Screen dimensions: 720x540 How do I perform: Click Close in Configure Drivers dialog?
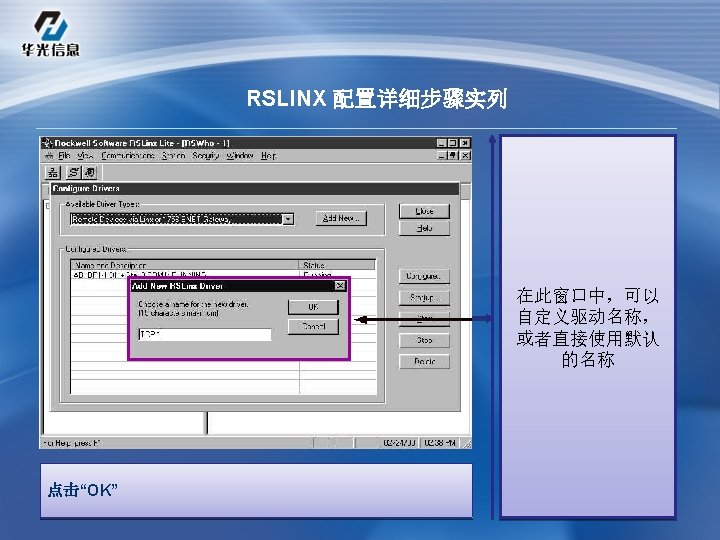424,211
